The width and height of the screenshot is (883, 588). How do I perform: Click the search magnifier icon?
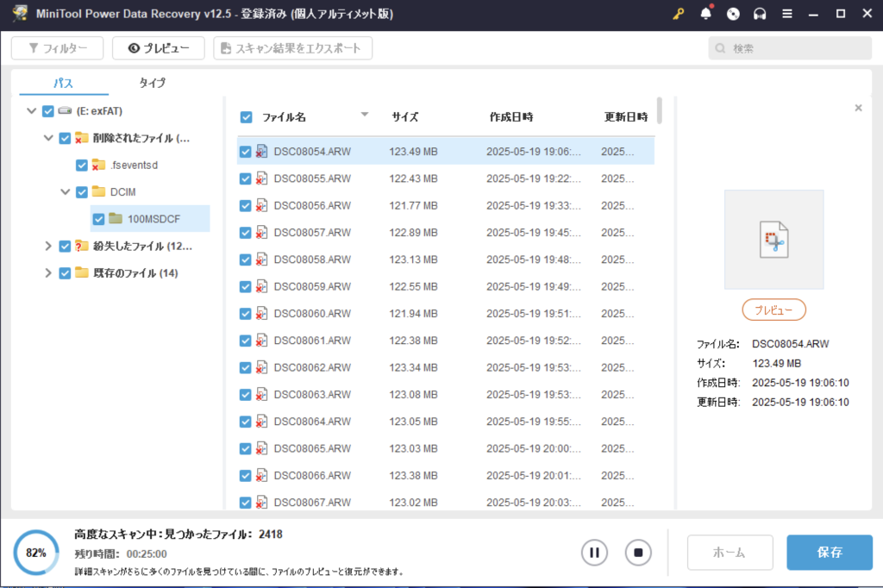(720, 48)
